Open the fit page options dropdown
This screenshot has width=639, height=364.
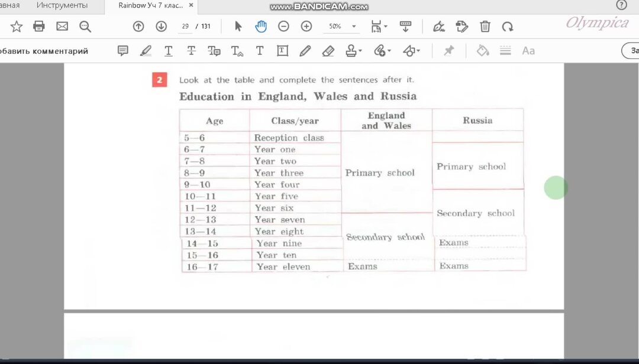379,27
